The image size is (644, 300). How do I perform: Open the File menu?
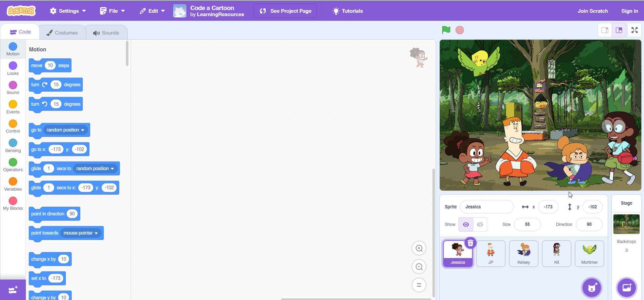(113, 11)
